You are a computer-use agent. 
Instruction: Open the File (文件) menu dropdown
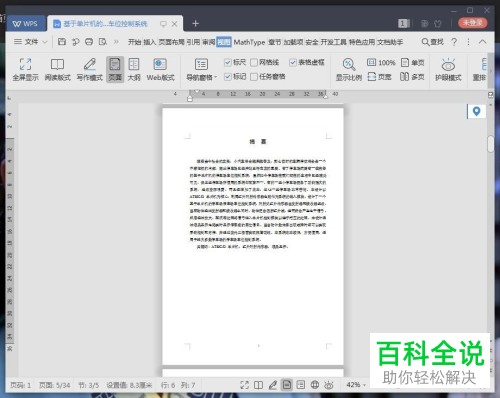pyautogui.click(x=31, y=42)
